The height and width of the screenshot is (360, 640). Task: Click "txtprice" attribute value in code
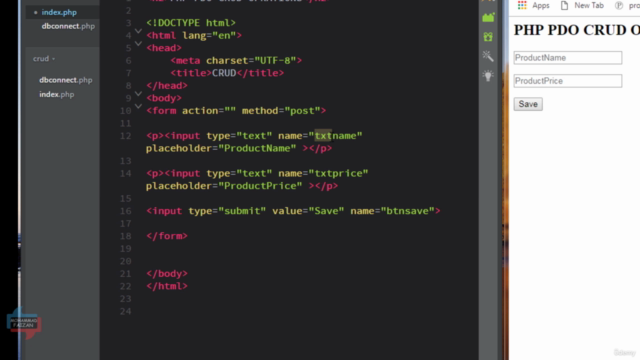click(x=338, y=173)
